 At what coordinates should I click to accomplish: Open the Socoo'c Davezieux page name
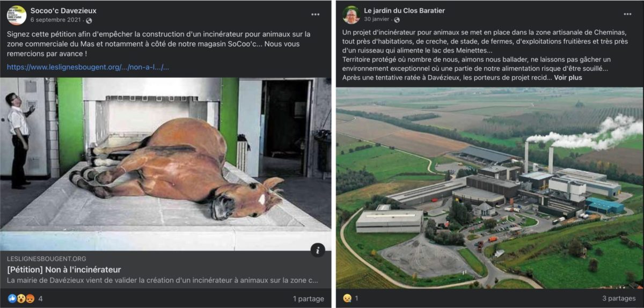point(63,11)
